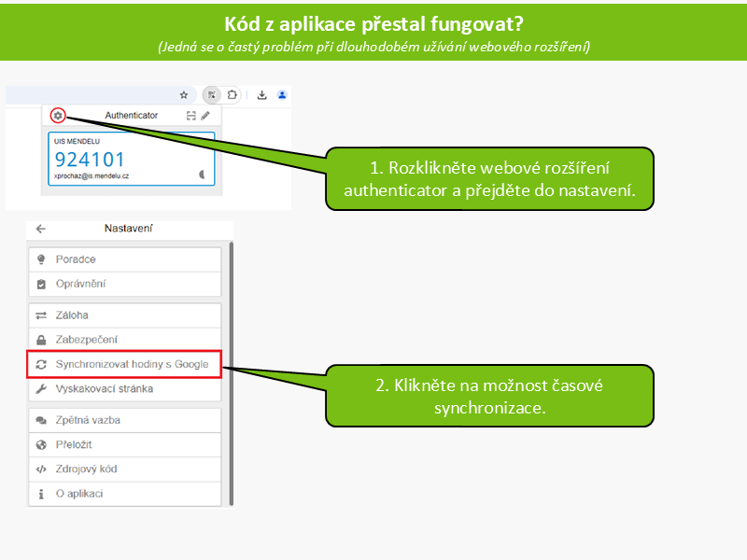Select Synchronizovat hodiny s Google
This screenshot has width=747, height=560.
(x=124, y=364)
